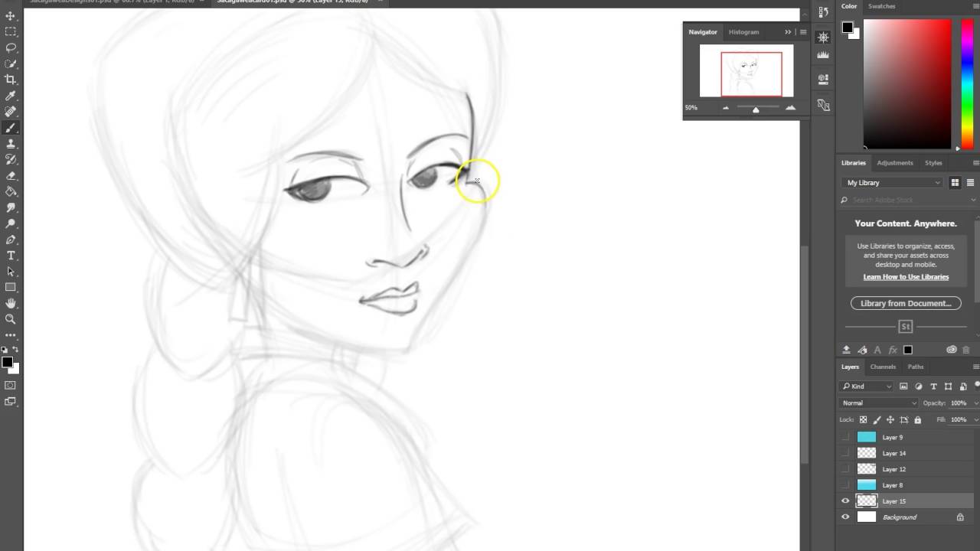Select the Type tool in toolbar
The height and width of the screenshot is (551, 980).
tap(11, 256)
